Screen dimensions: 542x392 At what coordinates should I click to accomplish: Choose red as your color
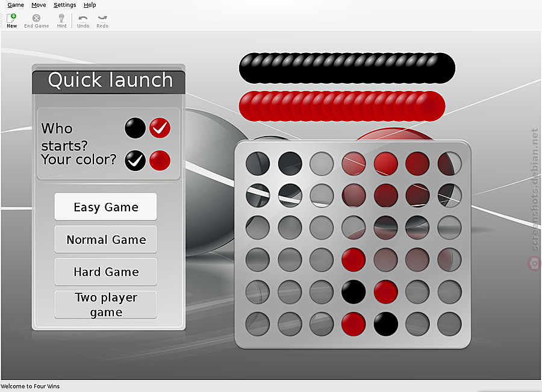160,160
